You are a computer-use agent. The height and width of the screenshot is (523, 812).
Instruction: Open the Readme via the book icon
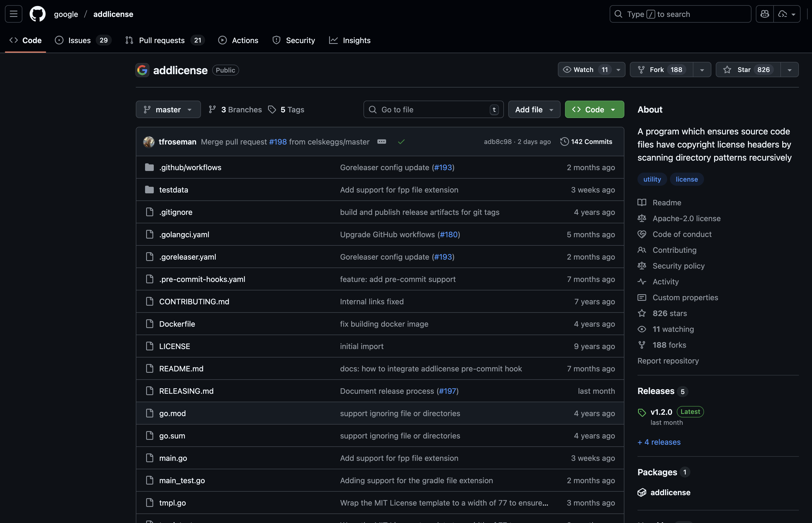(x=642, y=202)
